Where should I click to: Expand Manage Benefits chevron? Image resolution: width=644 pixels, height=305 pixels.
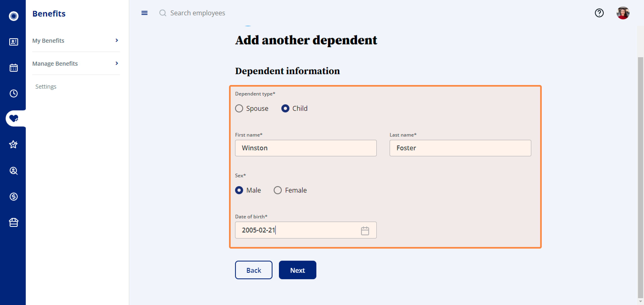coord(117,63)
